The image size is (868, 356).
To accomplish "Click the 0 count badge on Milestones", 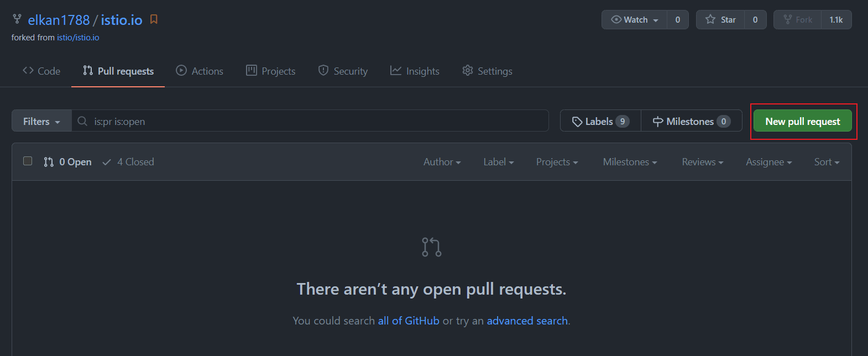I will click(724, 121).
